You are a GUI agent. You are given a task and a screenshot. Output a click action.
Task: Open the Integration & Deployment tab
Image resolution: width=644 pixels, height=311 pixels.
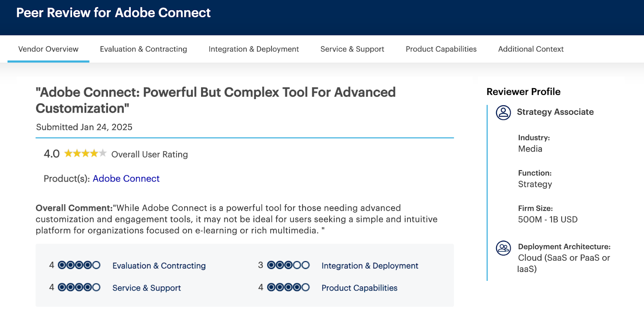click(x=254, y=49)
